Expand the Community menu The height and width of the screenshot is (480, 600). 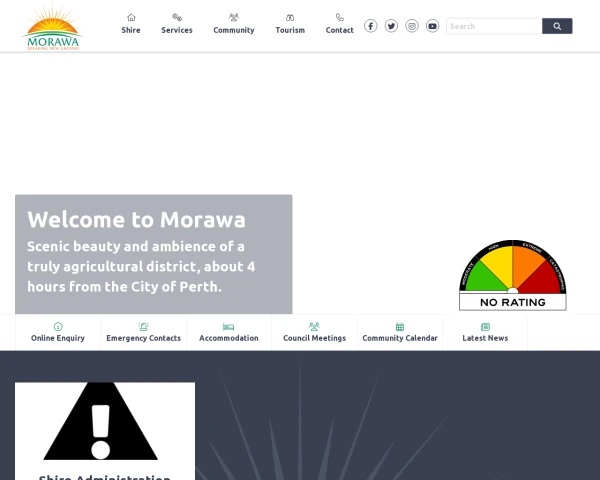tap(234, 24)
